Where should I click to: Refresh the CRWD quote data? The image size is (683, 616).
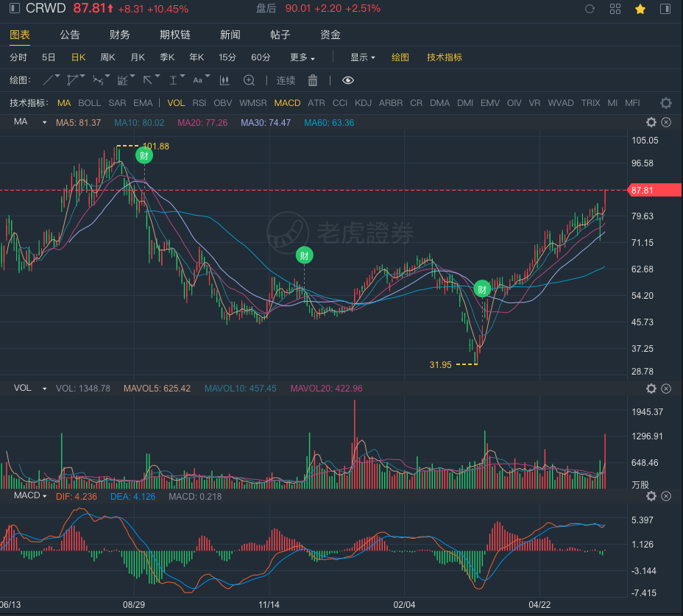coord(590,9)
